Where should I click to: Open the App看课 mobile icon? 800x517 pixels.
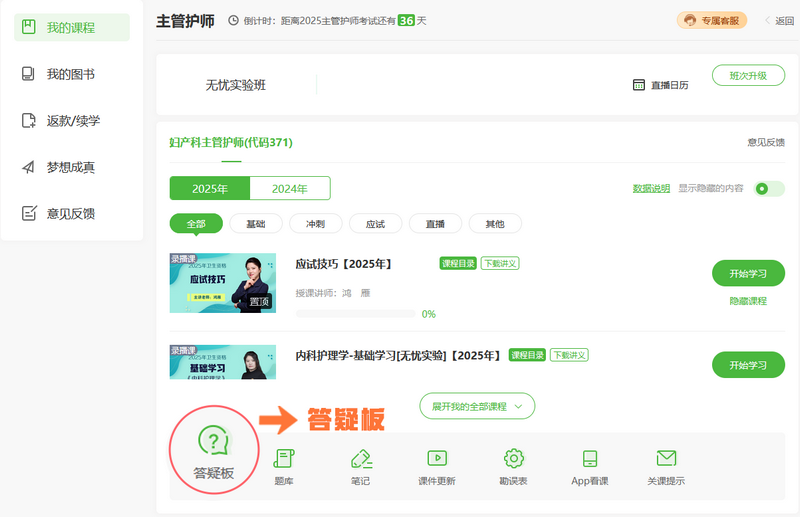click(x=590, y=459)
